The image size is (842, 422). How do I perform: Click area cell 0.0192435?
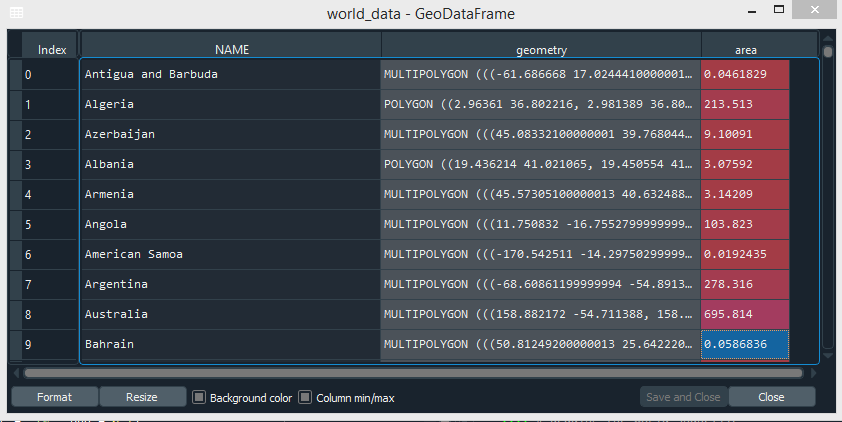coord(745,254)
